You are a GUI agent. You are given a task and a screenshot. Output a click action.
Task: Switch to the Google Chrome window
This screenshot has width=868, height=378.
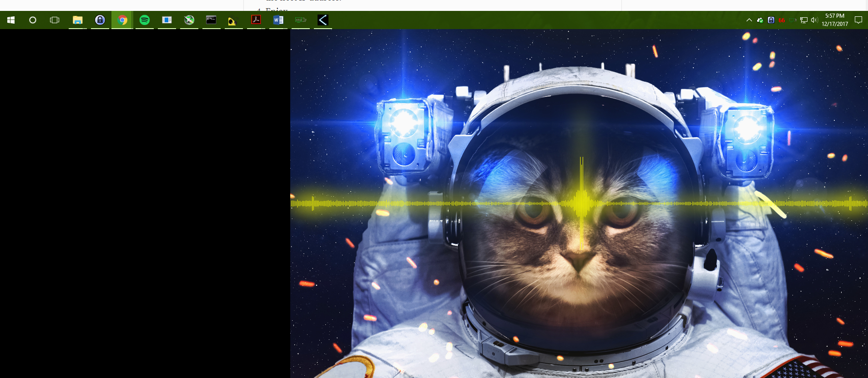(122, 20)
